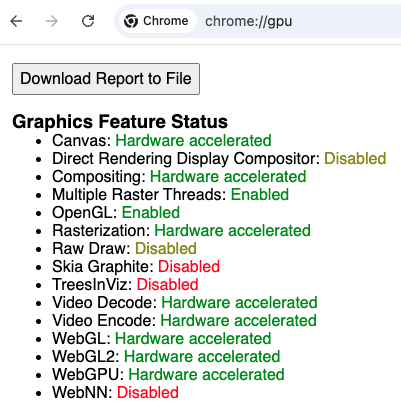Select the Canvas: Hardware accelerated row

click(x=162, y=141)
